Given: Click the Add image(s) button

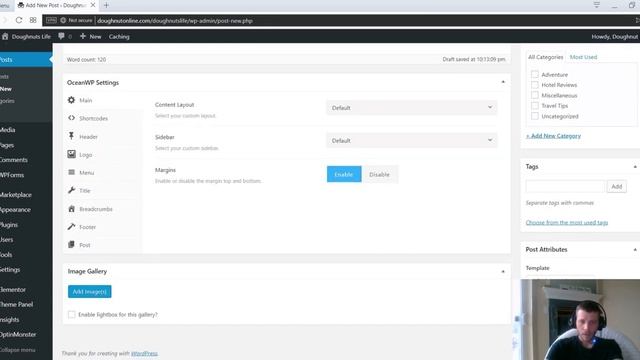Looking at the screenshot, I should coord(89,291).
